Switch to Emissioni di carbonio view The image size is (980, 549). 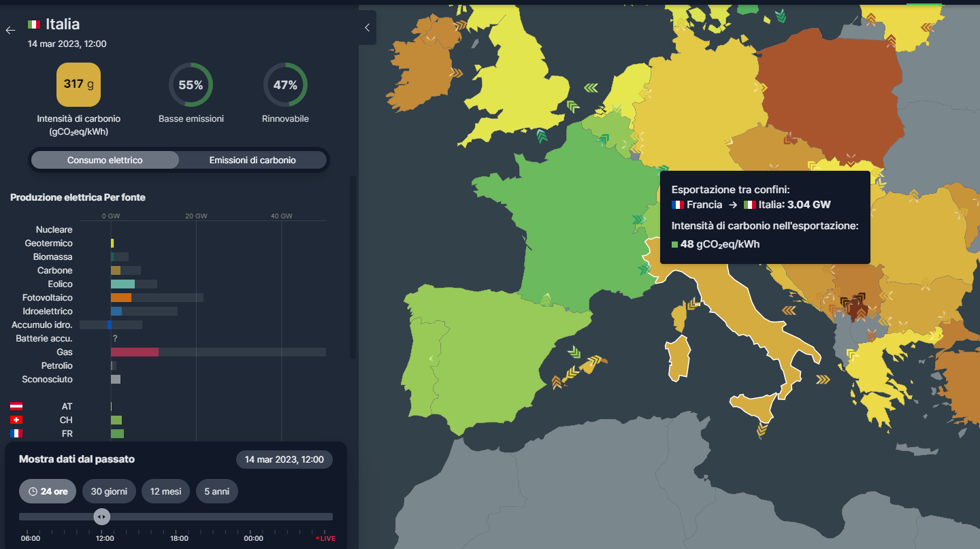pos(252,160)
